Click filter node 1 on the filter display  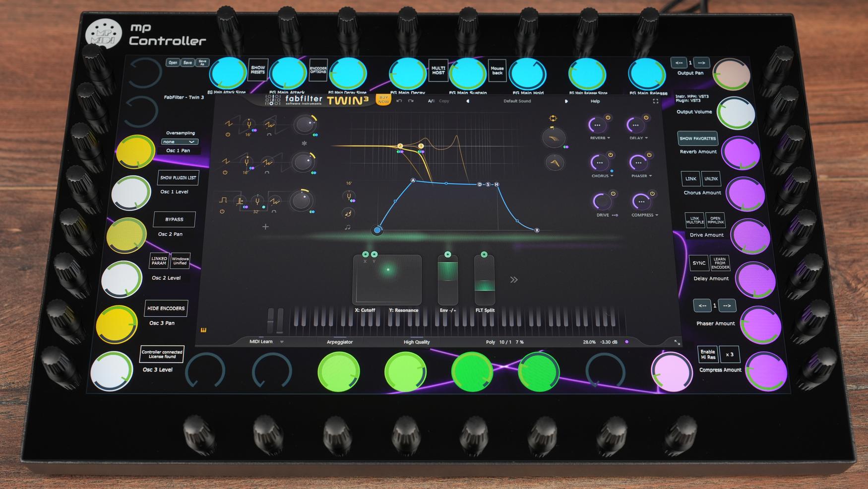(x=421, y=146)
